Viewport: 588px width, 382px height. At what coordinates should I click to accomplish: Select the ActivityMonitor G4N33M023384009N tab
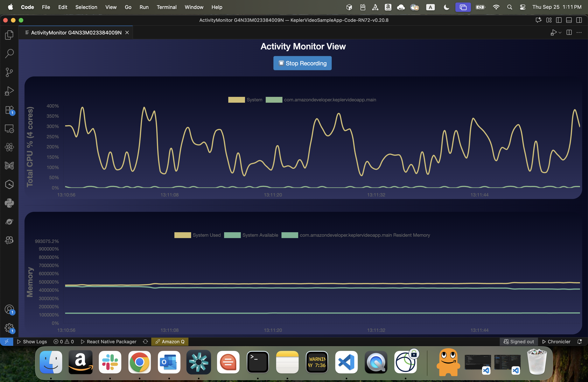tap(76, 33)
